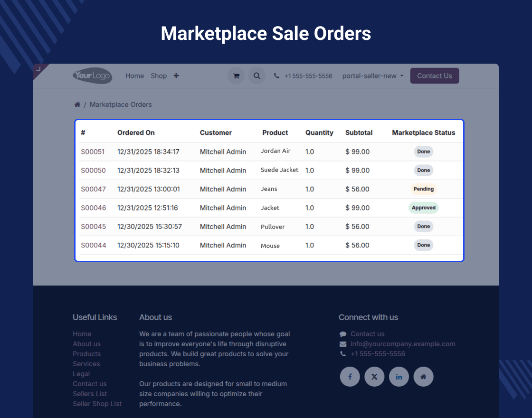532x418 pixels.
Task: Click the info@yourcompany.example.com email link
Action: coord(403,344)
